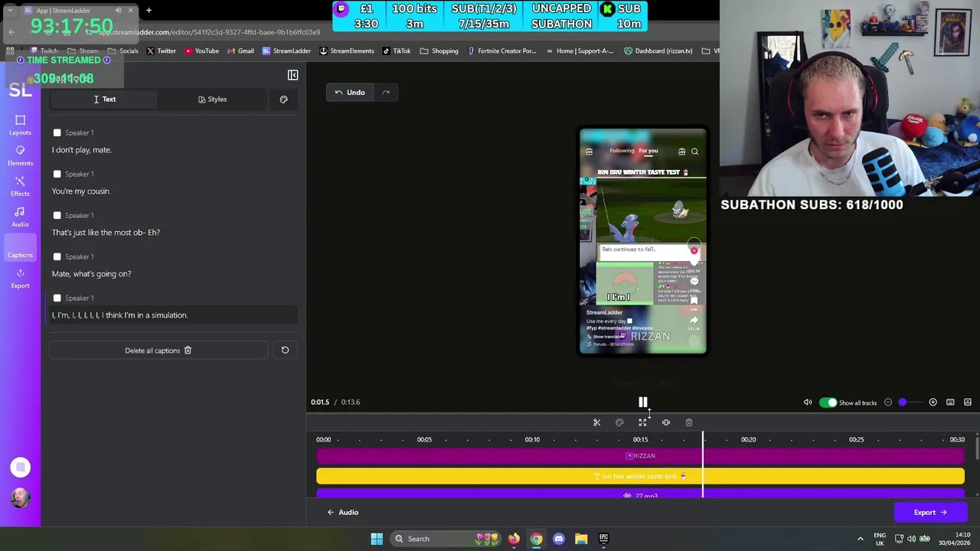Click the user avatar in sidebar
Image resolution: width=980 pixels, height=551 pixels.
click(x=20, y=498)
